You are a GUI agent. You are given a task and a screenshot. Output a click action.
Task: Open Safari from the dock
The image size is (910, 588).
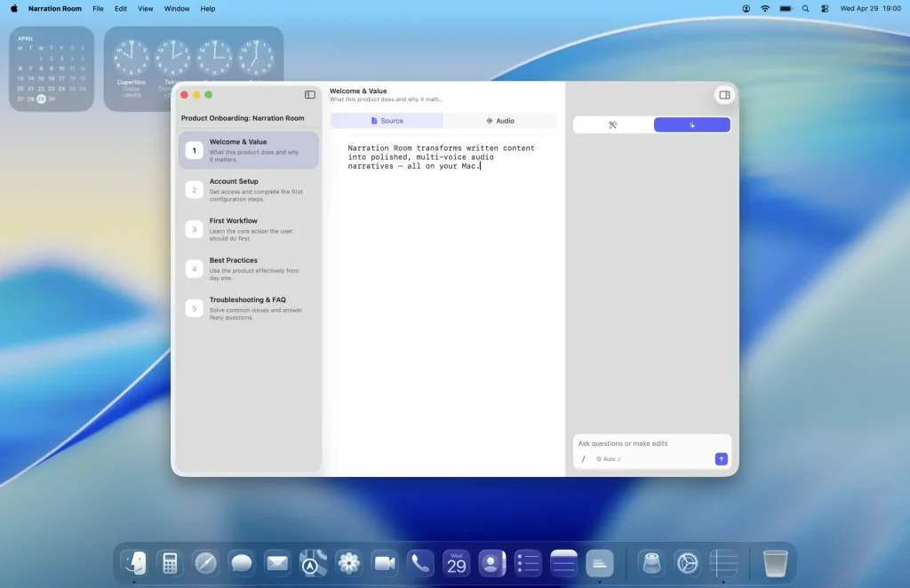[205, 563]
